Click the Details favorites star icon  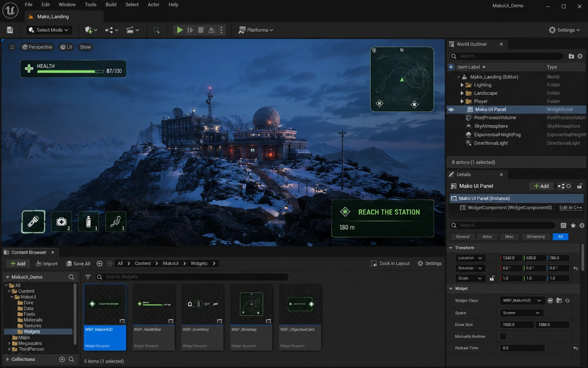[x=573, y=226]
